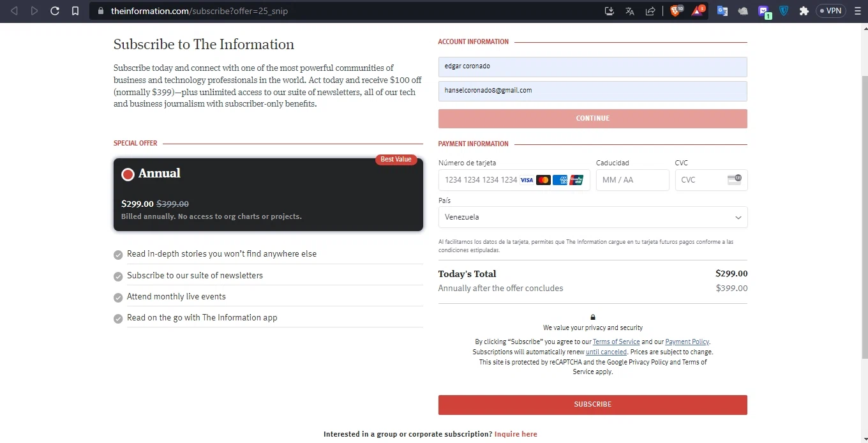Open the Inquire here link

click(x=516, y=434)
